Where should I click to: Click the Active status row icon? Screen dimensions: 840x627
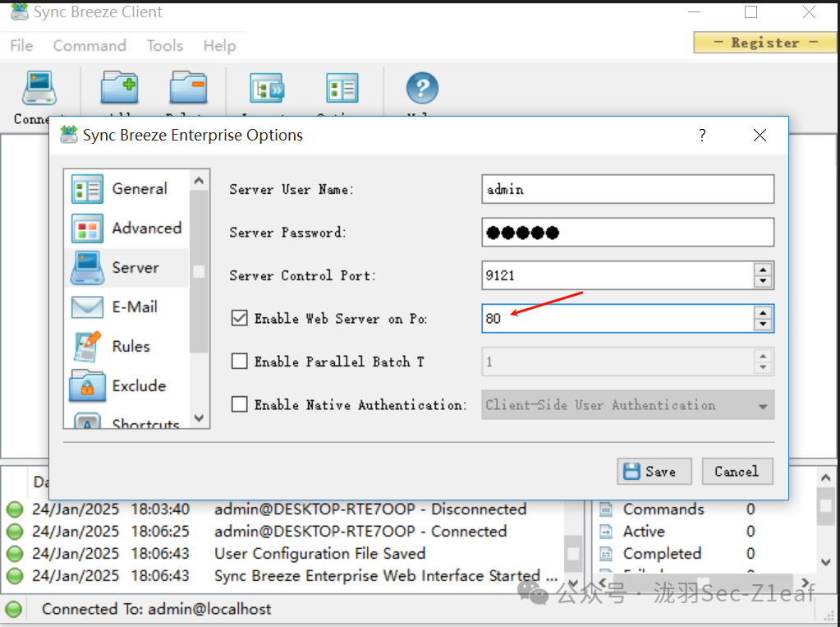click(606, 531)
